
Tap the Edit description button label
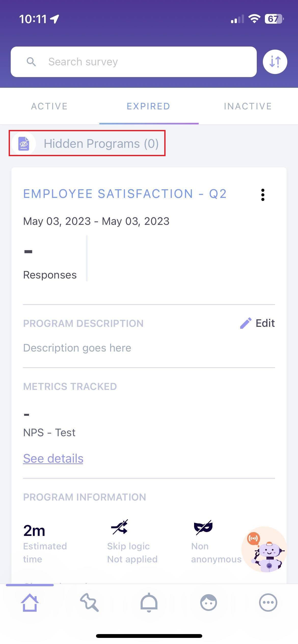coord(265,323)
